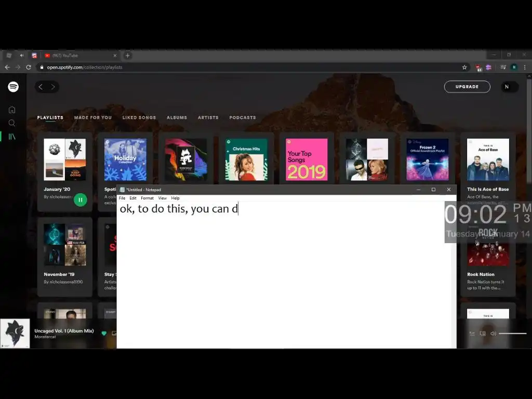Switch to Made For You tab
Screen dimensions: 532x399
(93, 117)
